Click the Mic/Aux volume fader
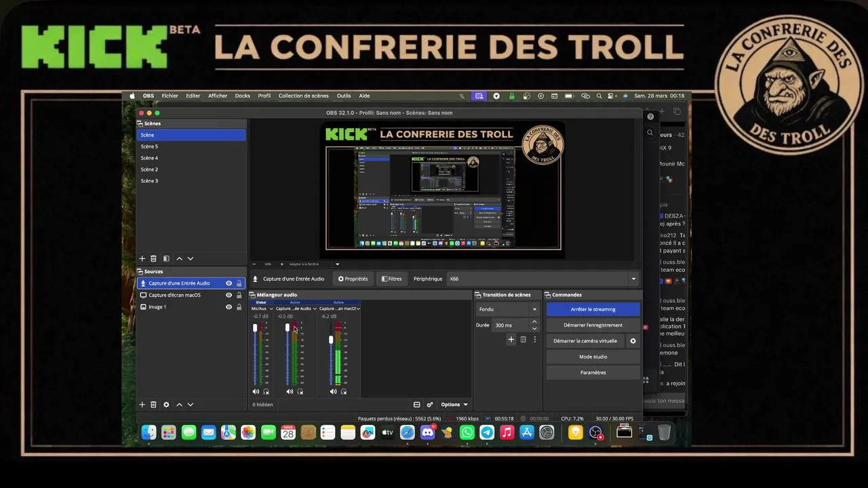 pos(255,328)
